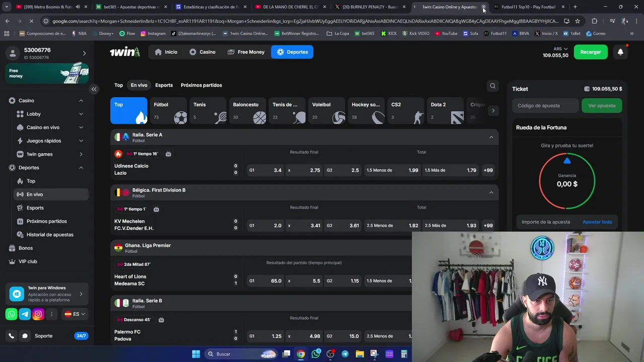Screen dimensions: 644x362
Task: Expand Juegos rápidos submenu
Action: click(x=81, y=141)
